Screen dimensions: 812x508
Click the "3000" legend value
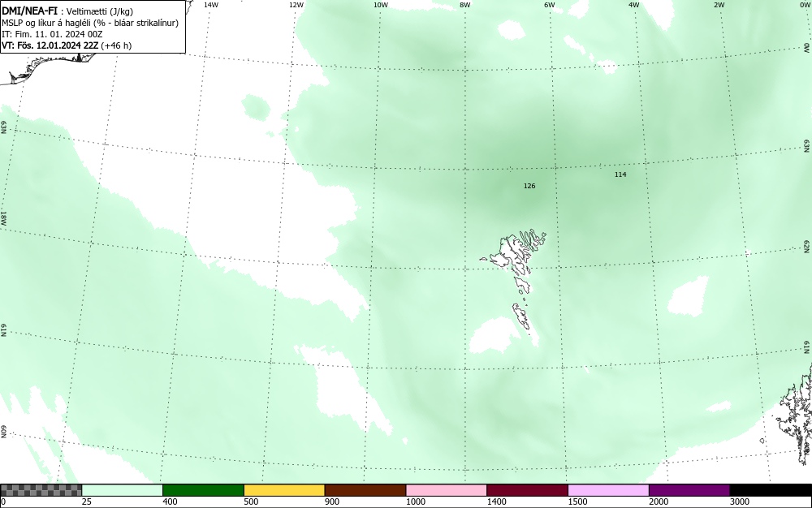(740, 502)
